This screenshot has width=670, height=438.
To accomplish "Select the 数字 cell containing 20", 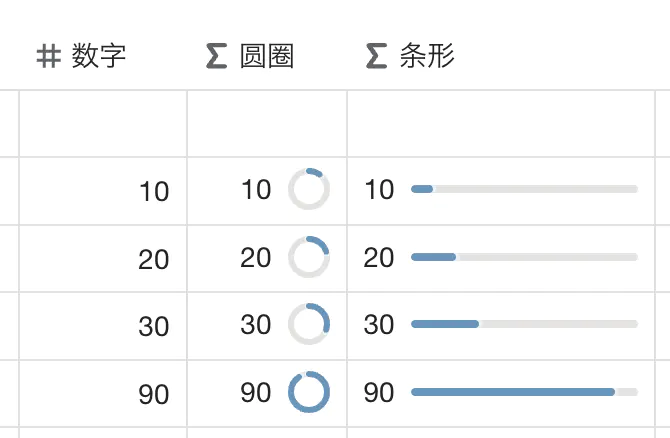I will (x=103, y=259).
